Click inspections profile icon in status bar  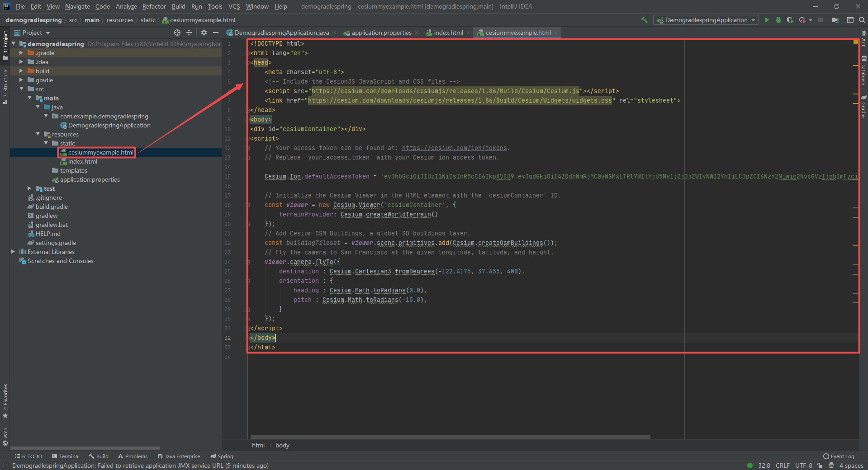pos(831,465)
